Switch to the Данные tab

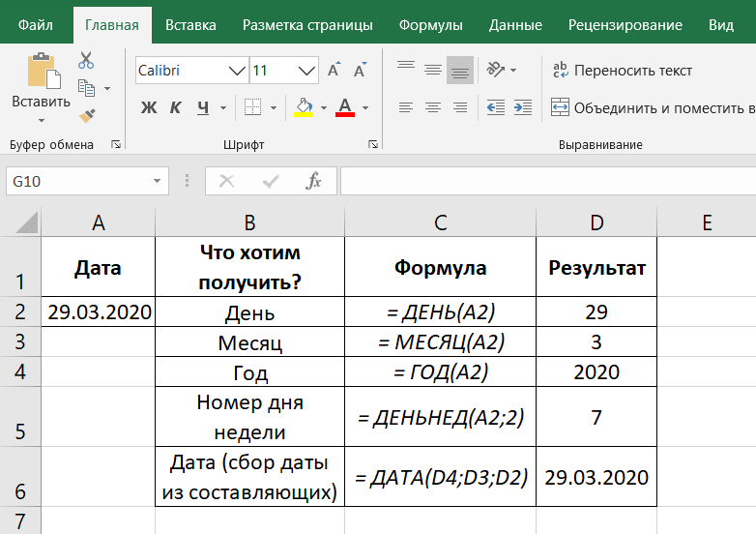point(515,25)
